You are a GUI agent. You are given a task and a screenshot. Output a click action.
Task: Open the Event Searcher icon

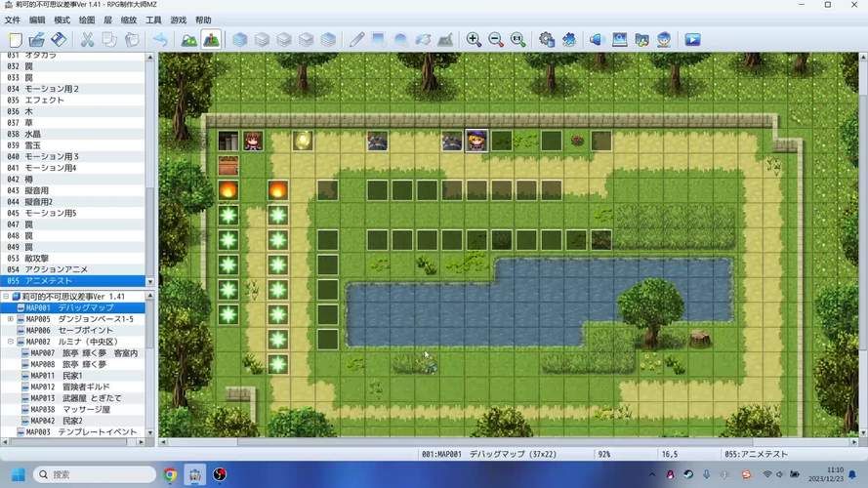(x=619, y=40)
